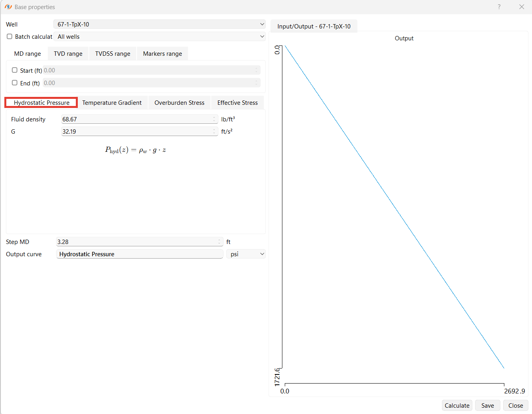Click the Fluid density spinner arrows
Viewport: 532px width, 414px height.
pyautogui.click(x=214, y=119)
